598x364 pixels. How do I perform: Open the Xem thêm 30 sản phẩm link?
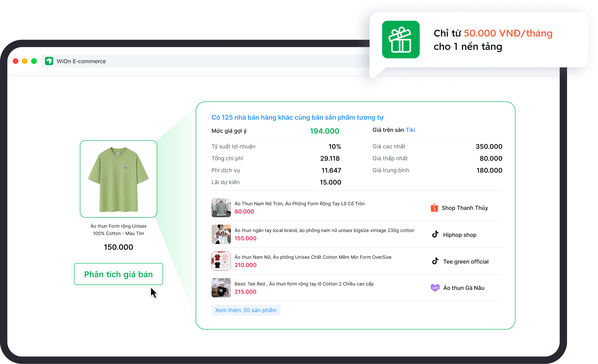246,310
